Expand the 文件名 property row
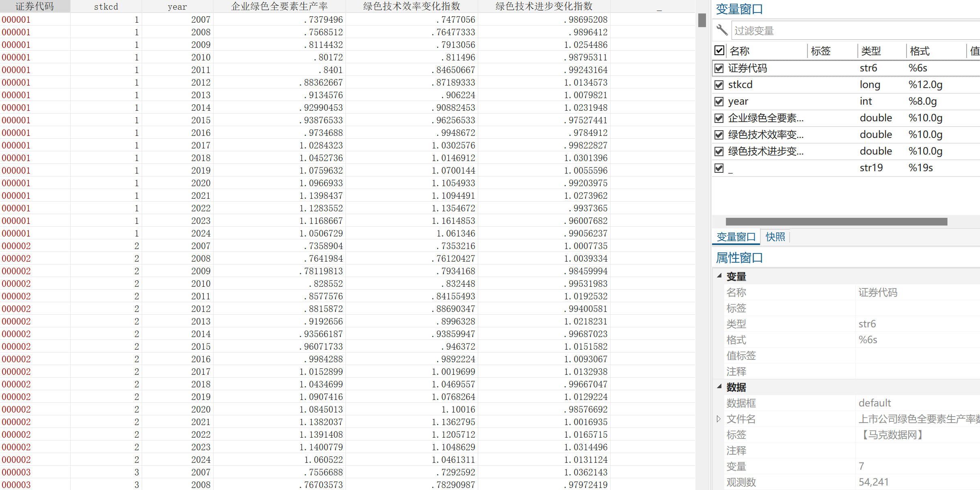This screenshot has height=490, width=980. pos(719,419)
